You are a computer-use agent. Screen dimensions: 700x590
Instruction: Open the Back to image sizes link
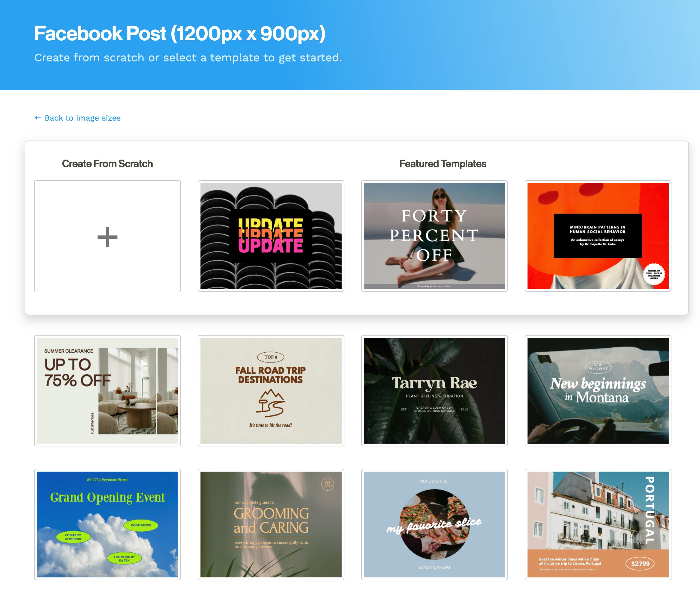(82, 118)
